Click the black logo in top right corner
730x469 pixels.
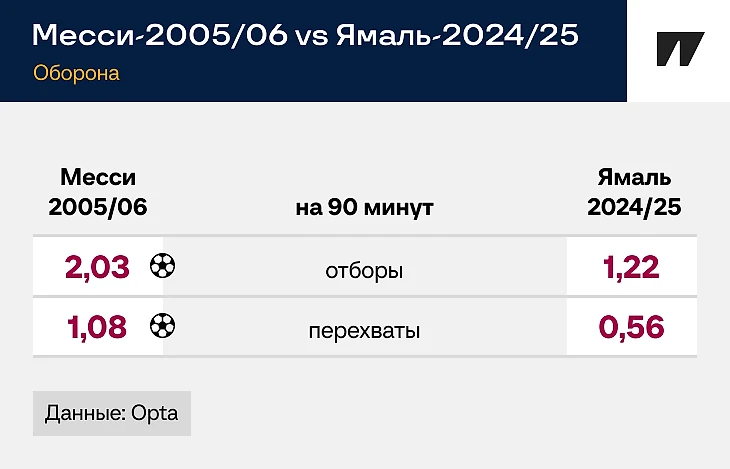tap(679, 50)
